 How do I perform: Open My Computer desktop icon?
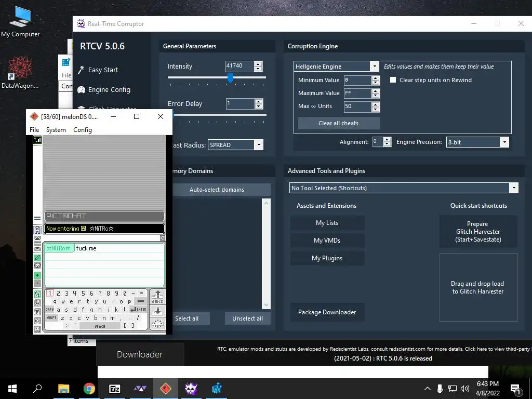pos(20,22)
